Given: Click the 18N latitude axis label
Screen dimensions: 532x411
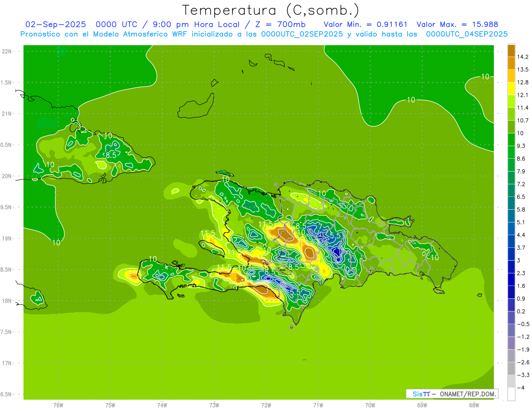Looking at the screenshot, I should click(x=7, y=301).
